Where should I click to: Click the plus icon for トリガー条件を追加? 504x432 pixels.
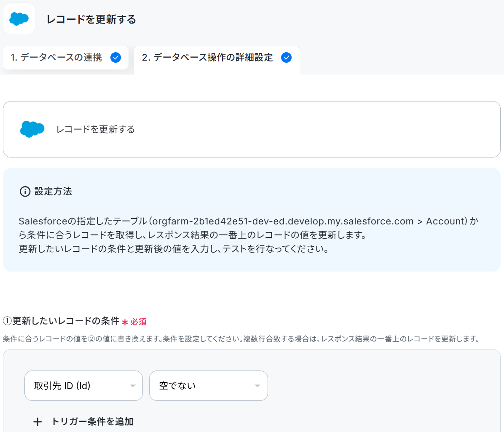(x=38, y=422)
